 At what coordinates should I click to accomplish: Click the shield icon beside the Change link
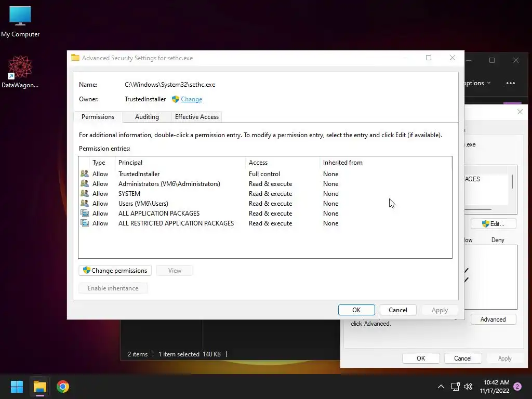click(176, 99)
